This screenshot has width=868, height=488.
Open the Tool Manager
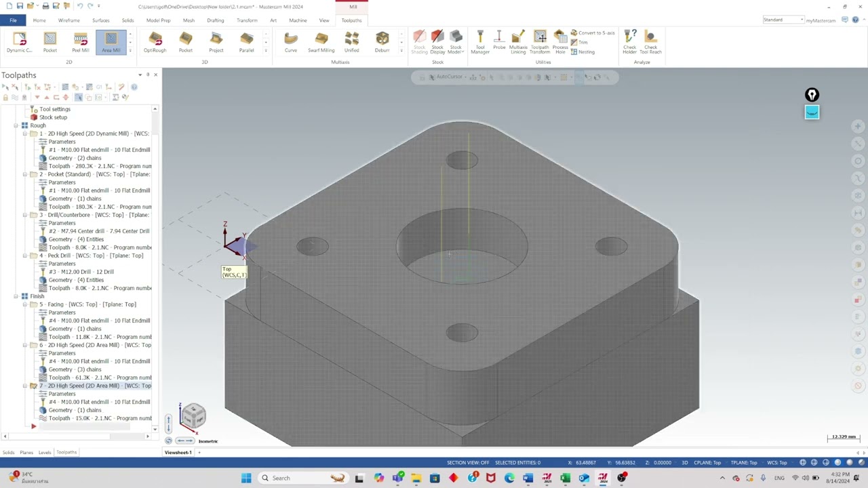click(480, 42)
